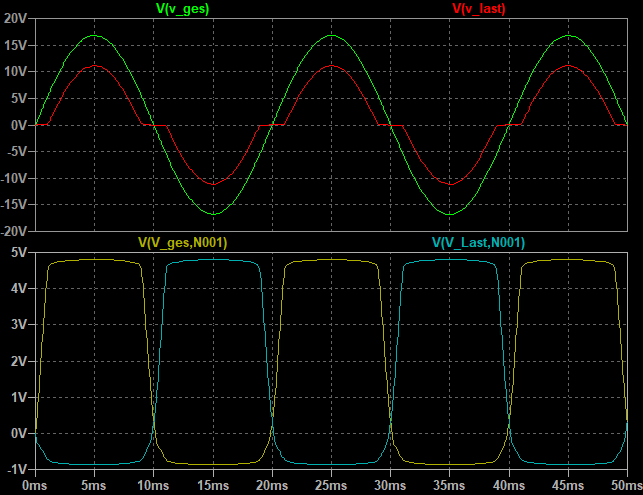Click the 50ms time axis label
Image resolution: width=643 pixels, height=495 pixels.
coord(627,486)
